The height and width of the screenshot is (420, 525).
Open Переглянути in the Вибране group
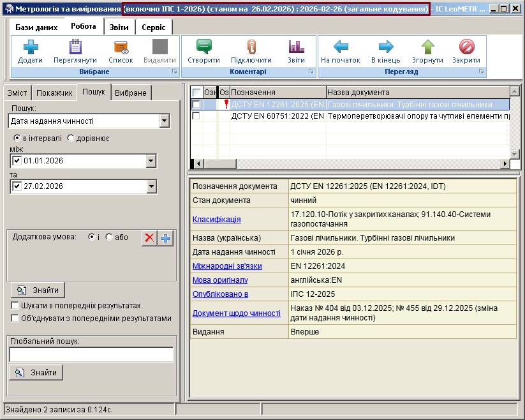point(75,47)
